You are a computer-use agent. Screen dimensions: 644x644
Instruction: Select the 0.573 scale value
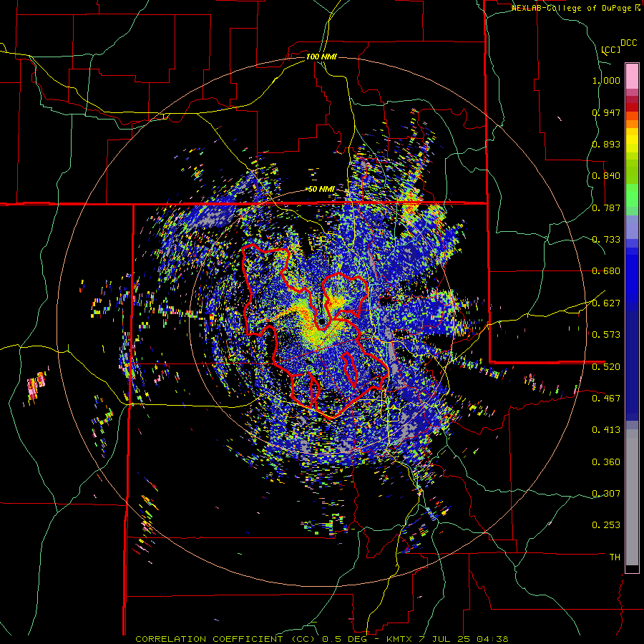[x=606, y=335]
